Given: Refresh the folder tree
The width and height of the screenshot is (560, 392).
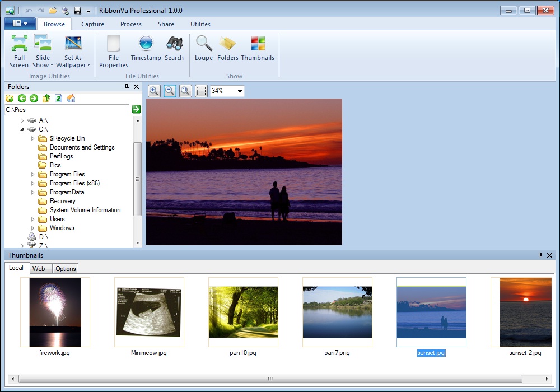Looking at the screenshot, I should tap(59, 99).
